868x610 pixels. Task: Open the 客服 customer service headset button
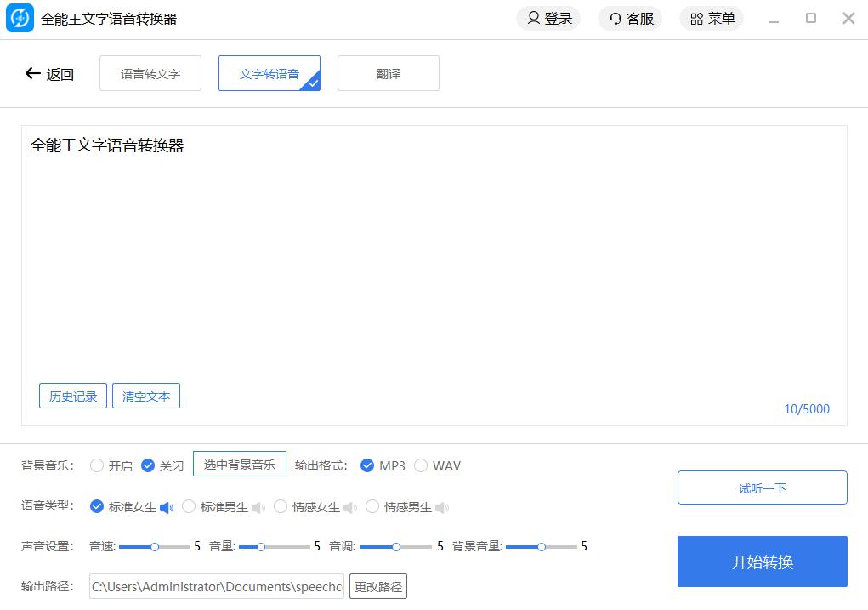tap(631, 19)
